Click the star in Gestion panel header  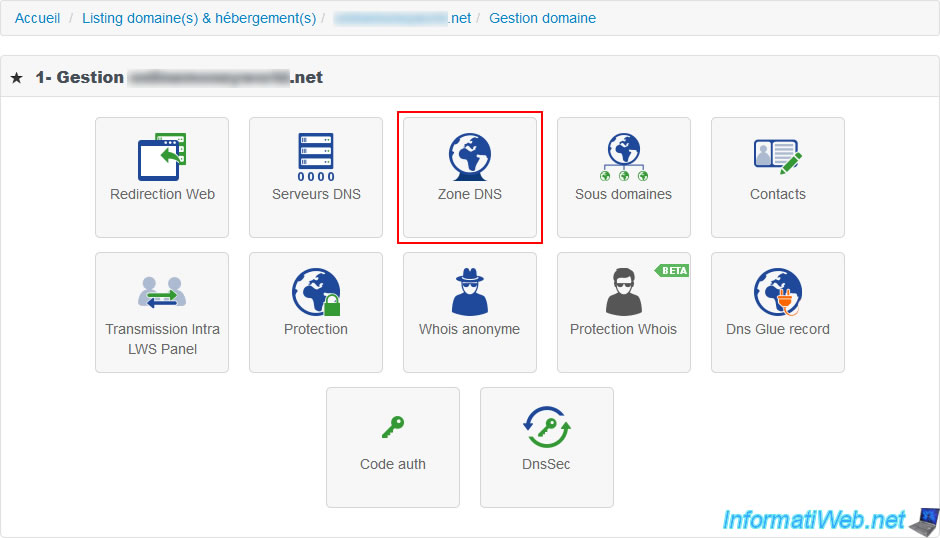click(17, 78)
